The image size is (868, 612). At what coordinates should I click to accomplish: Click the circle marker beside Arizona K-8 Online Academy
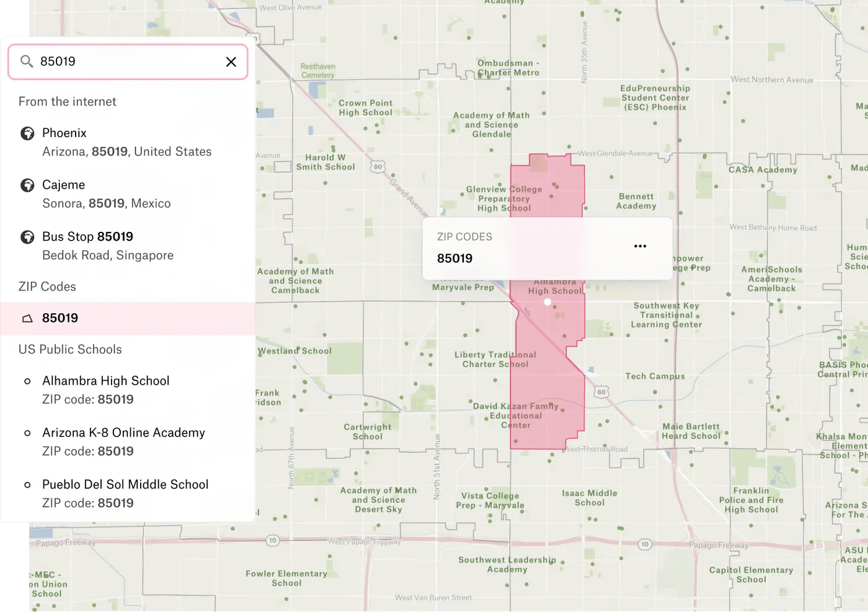27,433
